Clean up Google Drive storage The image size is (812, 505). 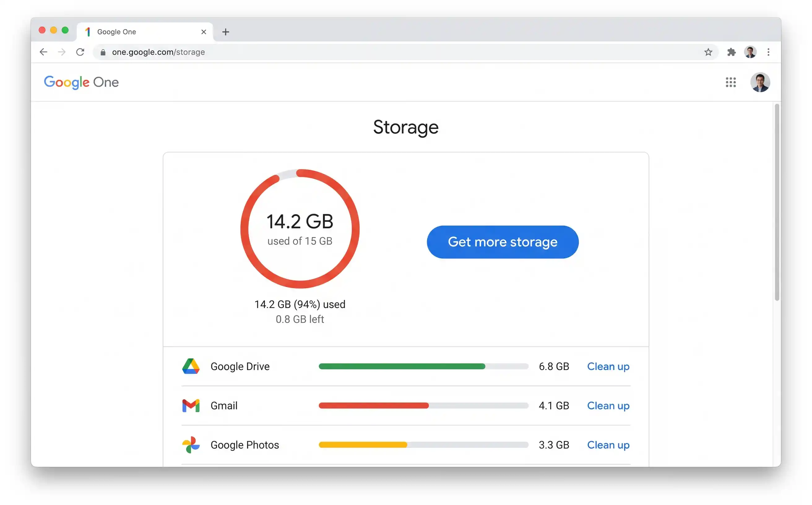coord(608,366)
